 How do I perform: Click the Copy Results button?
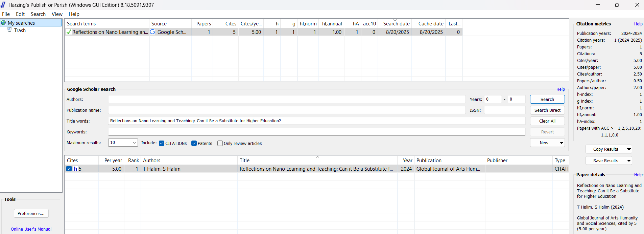tap(605, 149)
